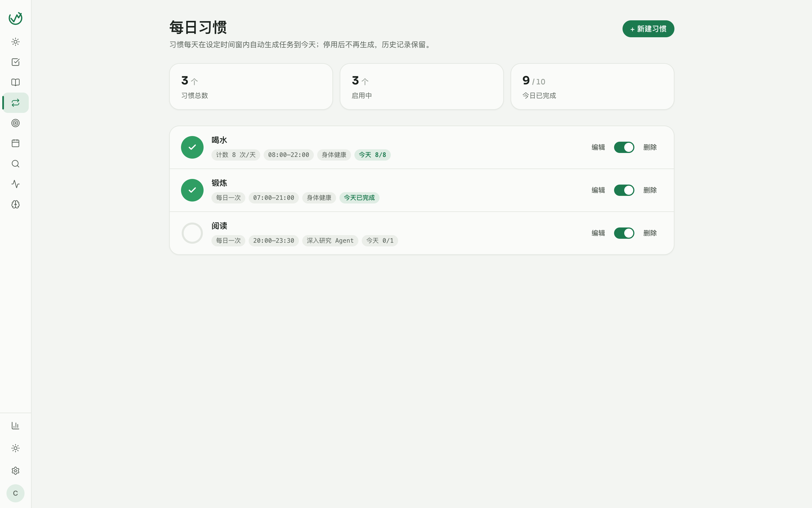This screenshot has height=508, width=812.
Task: Open the search magnifier sidebar icon
Action: click(16, 164)
